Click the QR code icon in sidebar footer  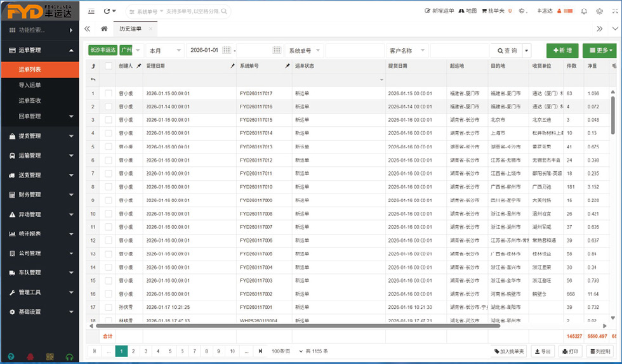pyautogui.click(x=50, y=356)
